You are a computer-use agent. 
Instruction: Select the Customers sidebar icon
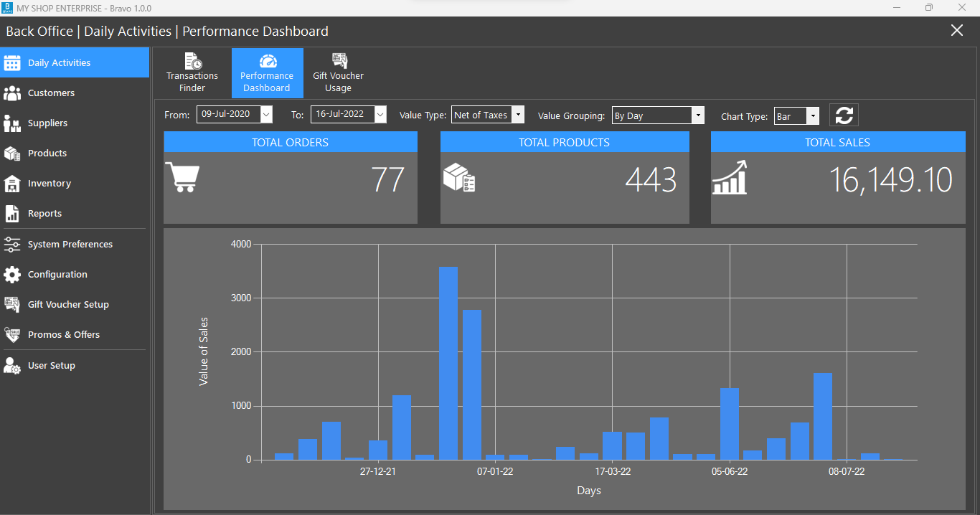12,93
